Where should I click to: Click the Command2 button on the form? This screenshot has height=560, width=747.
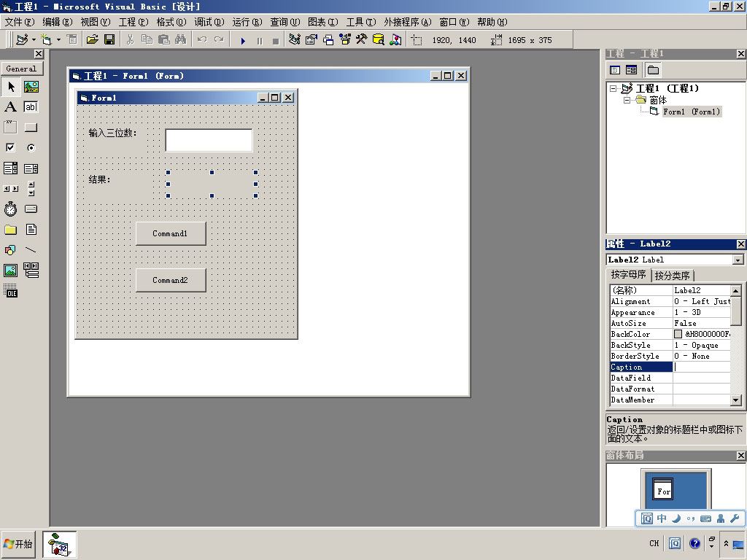171,280
